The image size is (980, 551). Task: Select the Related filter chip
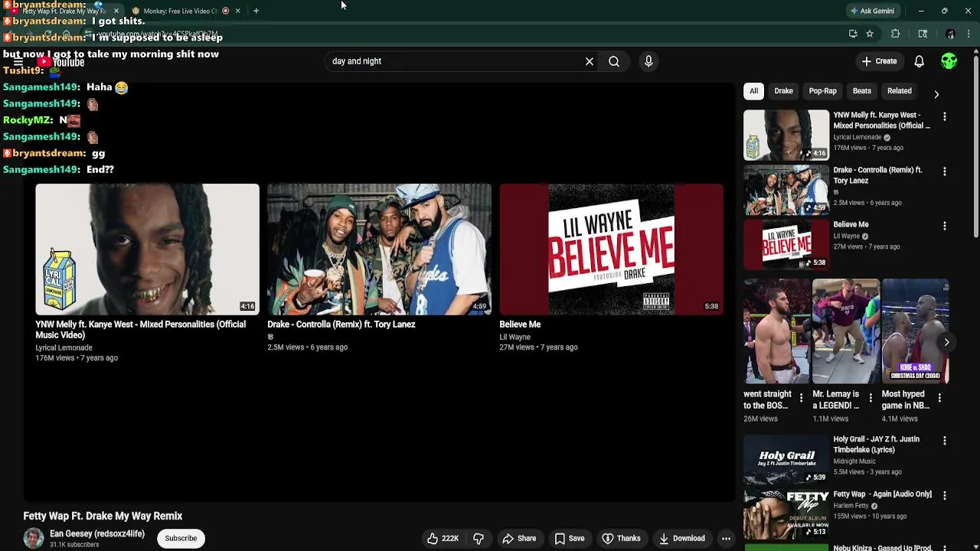[899, 91]
